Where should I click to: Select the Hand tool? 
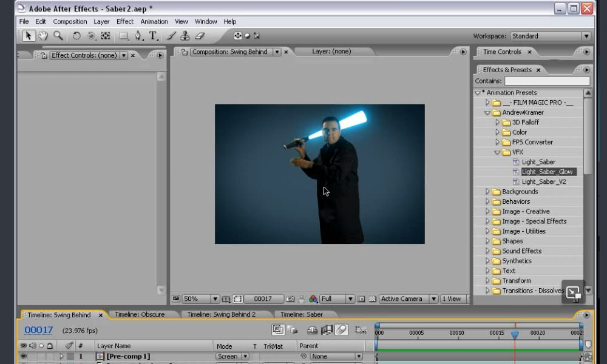(x=42, y=36)
